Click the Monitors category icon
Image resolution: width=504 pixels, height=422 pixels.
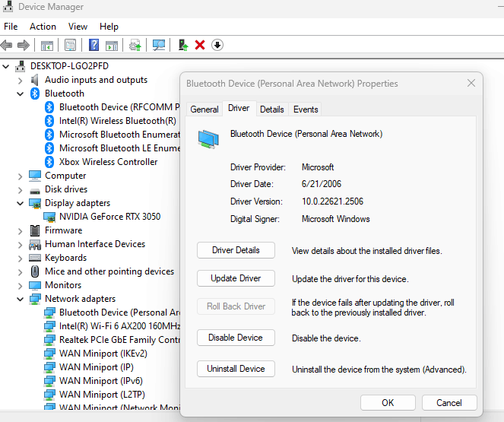[35, 285]
